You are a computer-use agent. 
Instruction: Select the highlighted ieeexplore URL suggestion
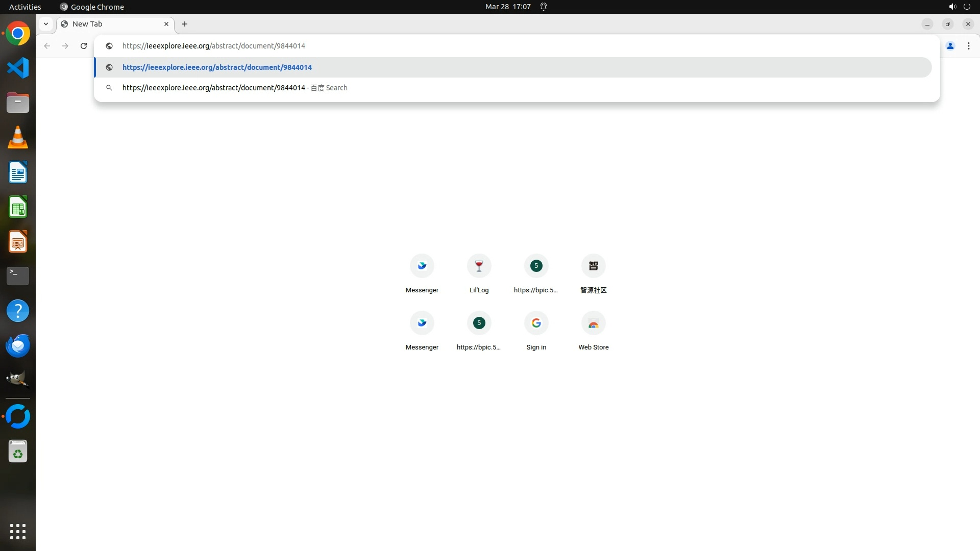(x=217, y=67)
